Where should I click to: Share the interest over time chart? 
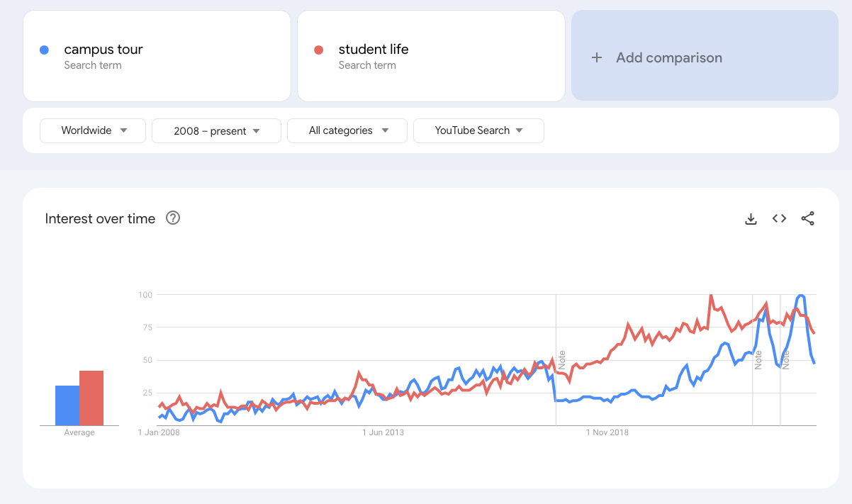click(808, 219)
